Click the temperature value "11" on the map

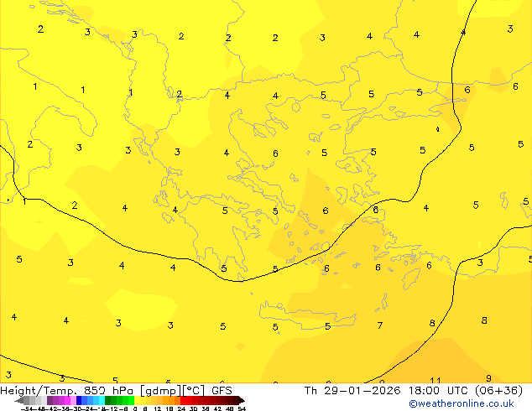435,381
